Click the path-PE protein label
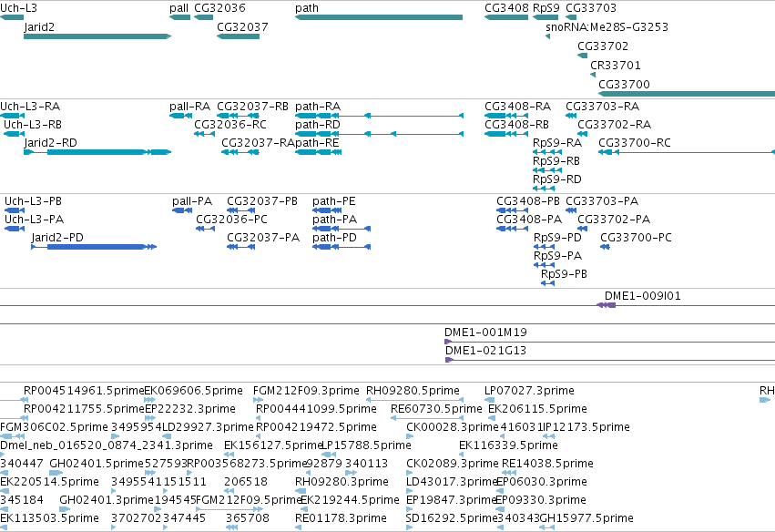775x532 pixels. pyautogui.click(x=334, y=201)
